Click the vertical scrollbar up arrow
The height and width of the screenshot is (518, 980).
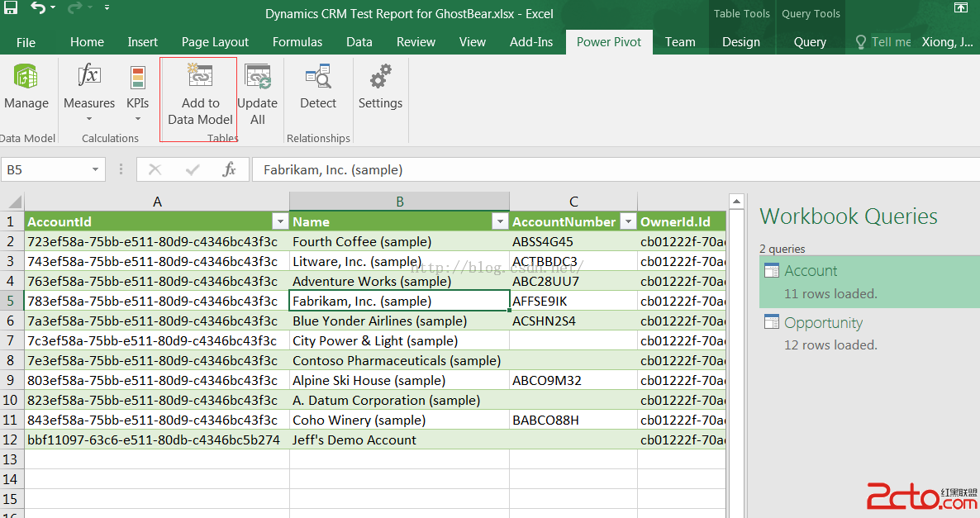pyautogui.click(x=736, y=202)
